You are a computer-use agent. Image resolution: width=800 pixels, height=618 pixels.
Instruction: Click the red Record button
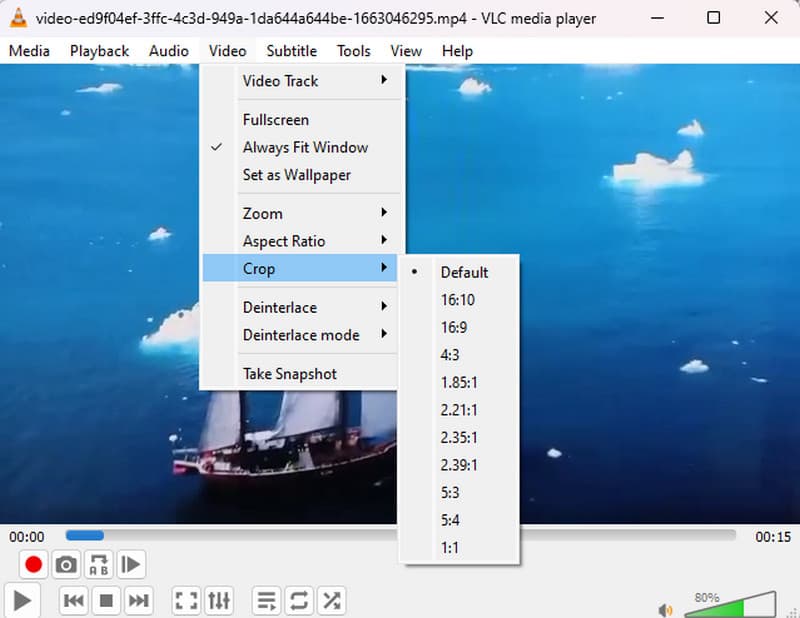(34, 564)
